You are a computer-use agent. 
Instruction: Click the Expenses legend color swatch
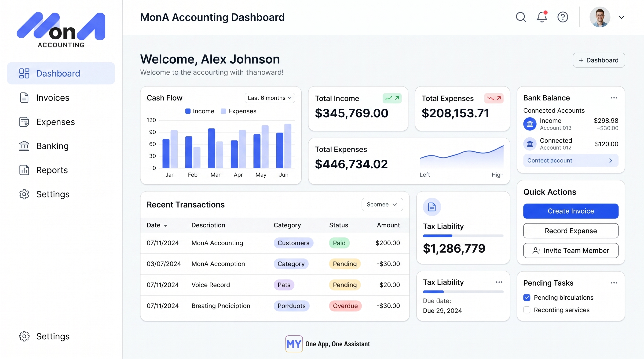click(223, 111)
